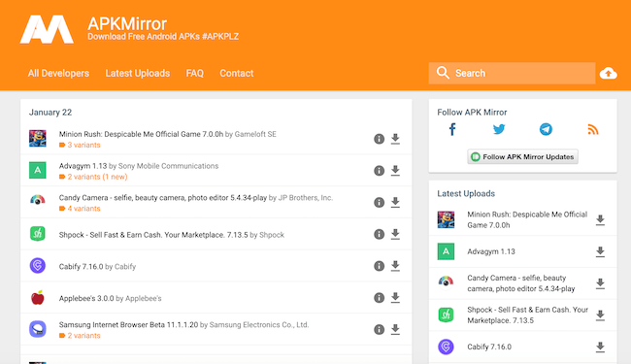Expand the 3 variants of Minion Rush
The width and height of the screenshot is (631, 364).
click(80, 145)
